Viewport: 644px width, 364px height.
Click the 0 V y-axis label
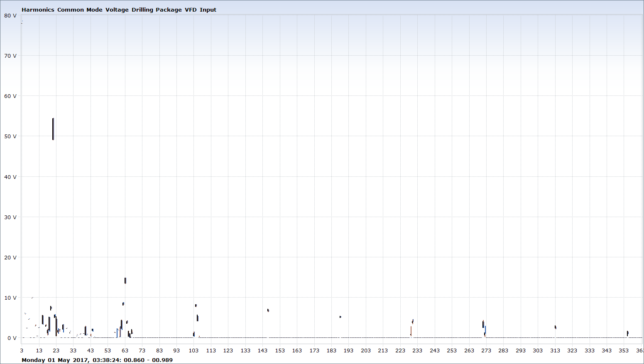click(x=12, y=338)
